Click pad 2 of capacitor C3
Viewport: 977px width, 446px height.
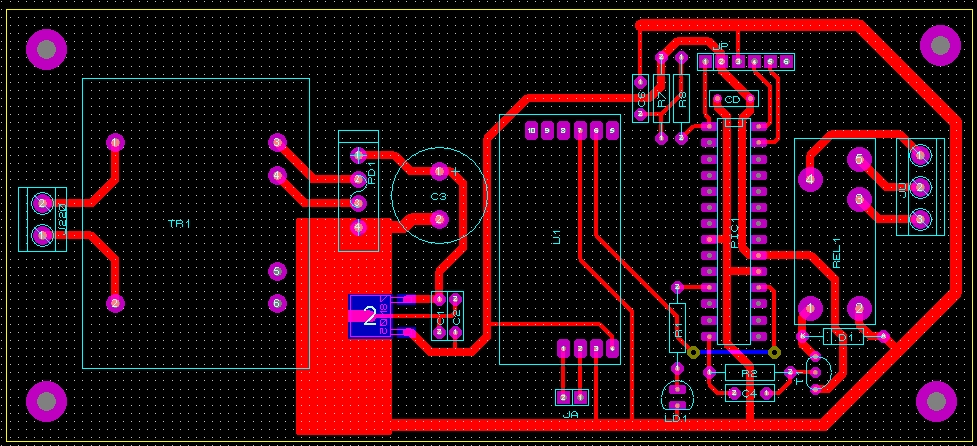pos(439,219)
